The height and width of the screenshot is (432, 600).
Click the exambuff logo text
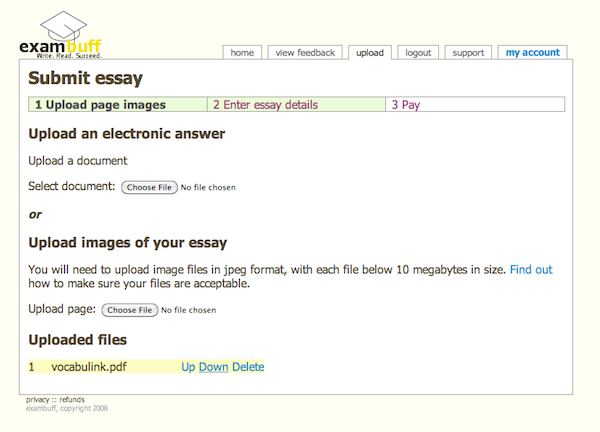(60, 47)
